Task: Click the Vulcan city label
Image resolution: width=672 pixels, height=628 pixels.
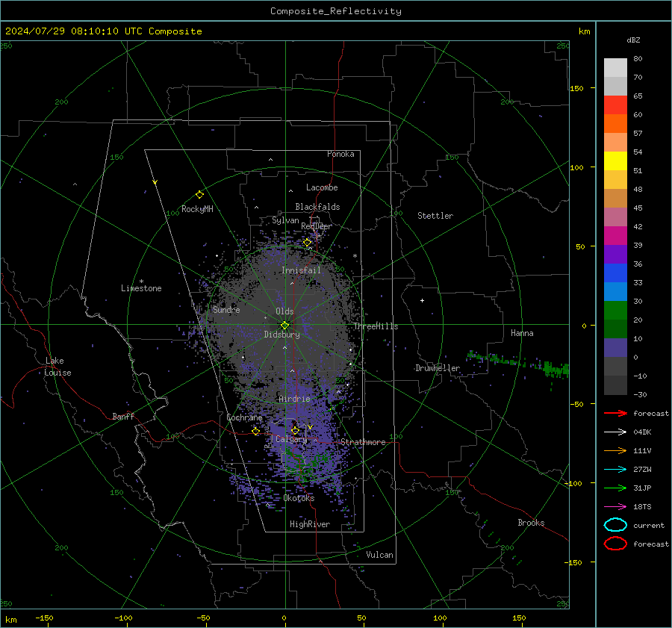Action: click(x=379, y=555)
